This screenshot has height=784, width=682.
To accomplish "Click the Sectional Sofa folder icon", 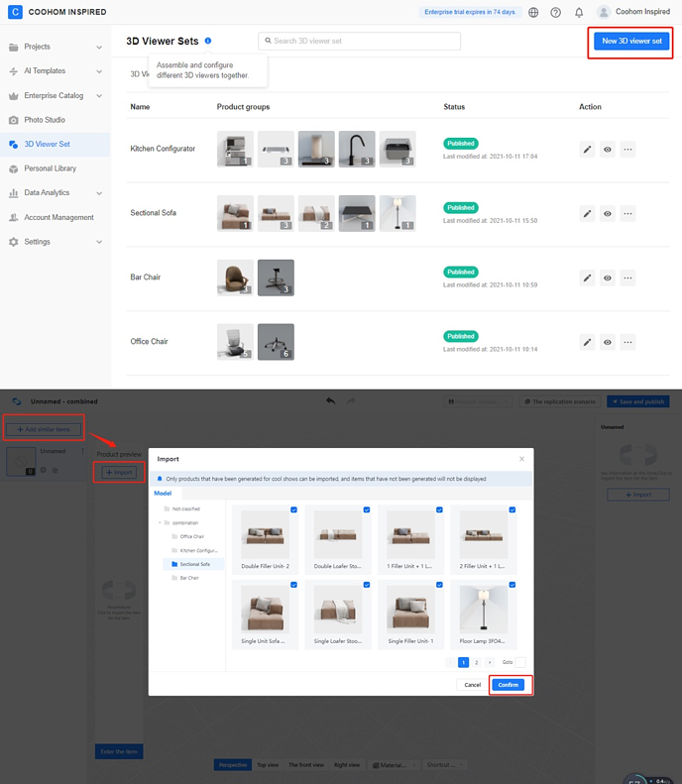I will pos(174,564).
